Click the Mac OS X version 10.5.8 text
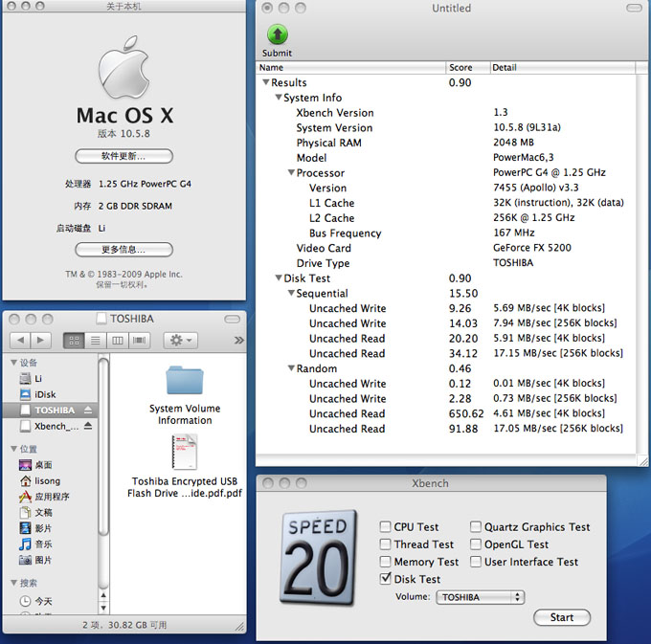Image resolution: width=651 pixels, height=644 pixels. [x=123, y=134]
